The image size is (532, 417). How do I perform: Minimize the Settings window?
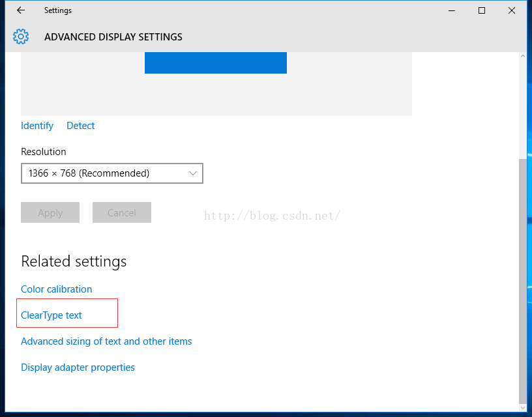(452, 10)
